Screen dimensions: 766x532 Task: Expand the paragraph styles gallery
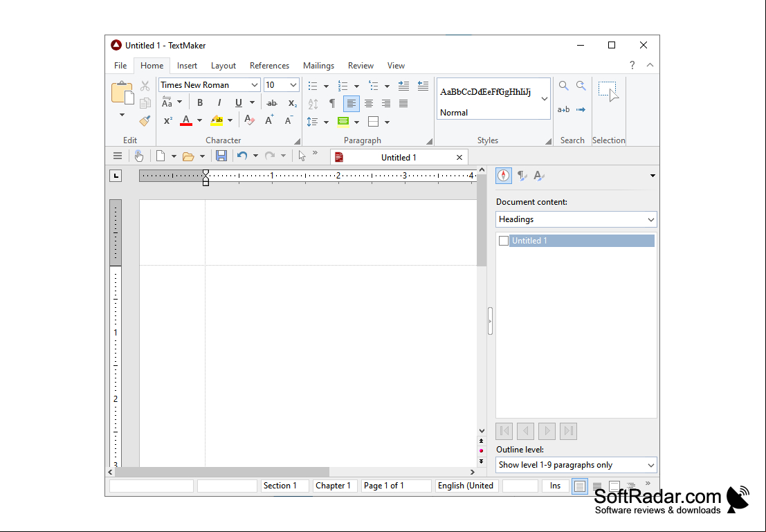(544, 99)
